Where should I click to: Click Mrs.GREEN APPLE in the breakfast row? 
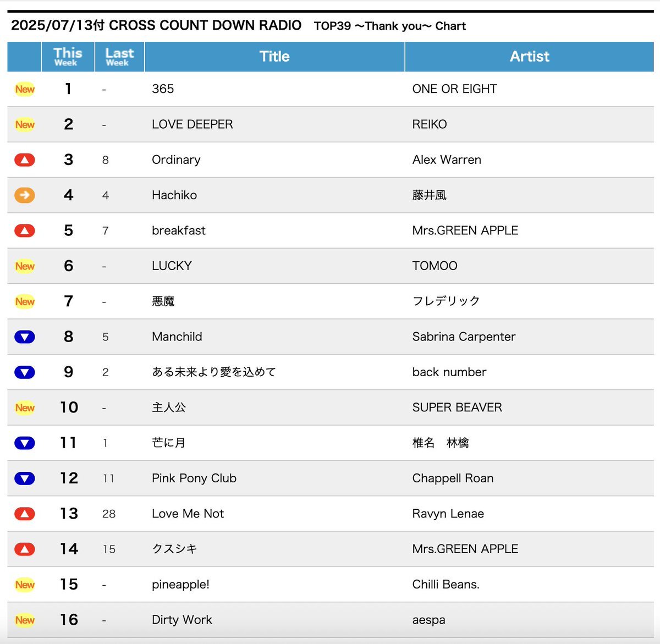click(465, 230)
